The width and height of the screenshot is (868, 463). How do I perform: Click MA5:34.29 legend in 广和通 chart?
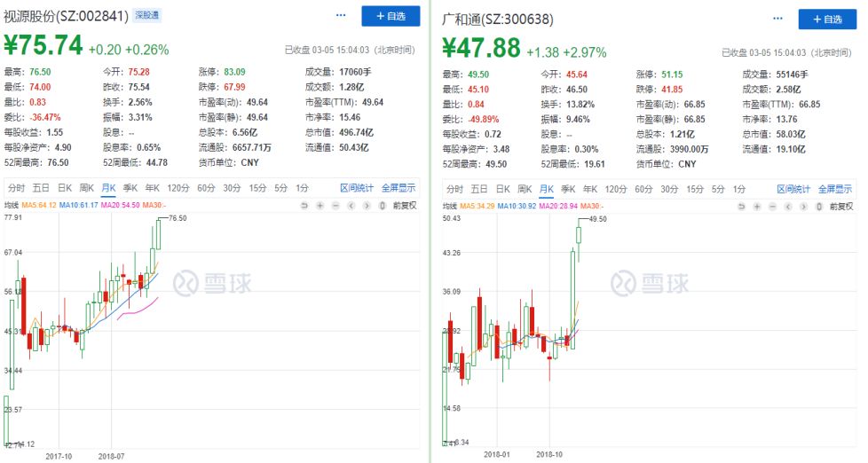477,207
